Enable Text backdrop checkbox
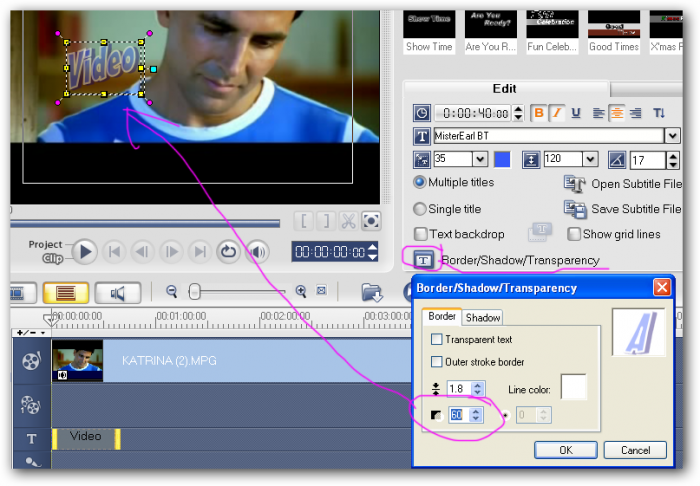Image resolution: width=700 pixels, height=486 pixels. [421, 234]
